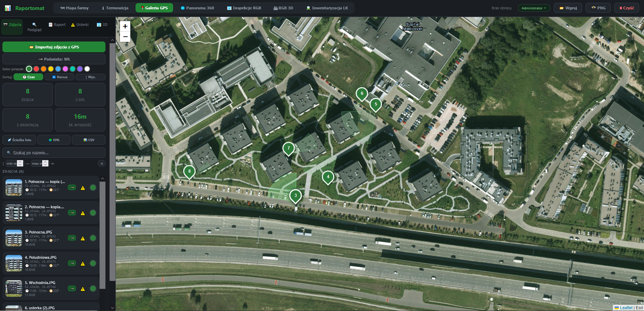Toggle the Poświata glow setting

pos(54,59)
